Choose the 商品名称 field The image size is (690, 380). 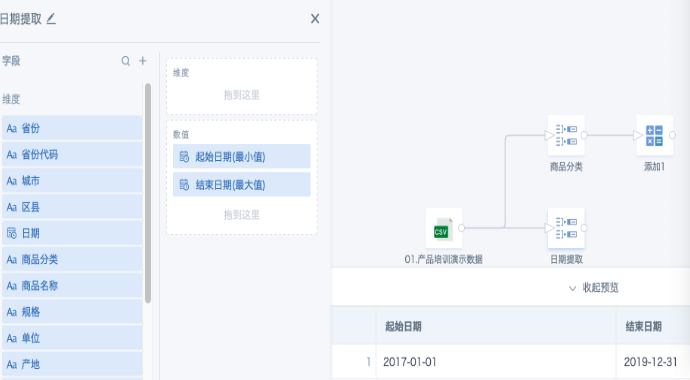coord(72,285)
